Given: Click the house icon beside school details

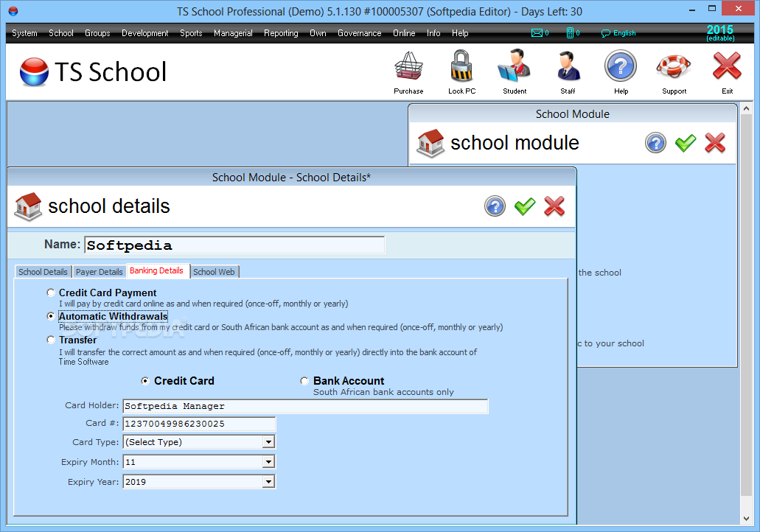Looking at the screenshot, I should tap(28, 207).
